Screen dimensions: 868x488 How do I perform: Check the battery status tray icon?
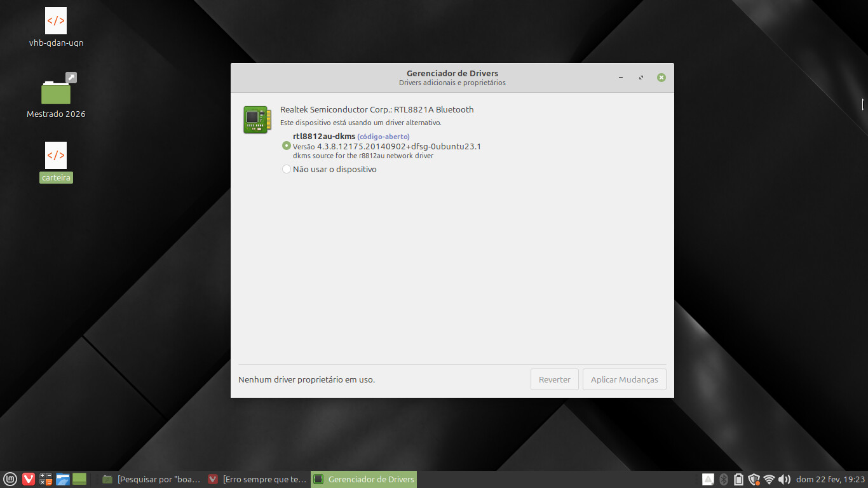738,479
